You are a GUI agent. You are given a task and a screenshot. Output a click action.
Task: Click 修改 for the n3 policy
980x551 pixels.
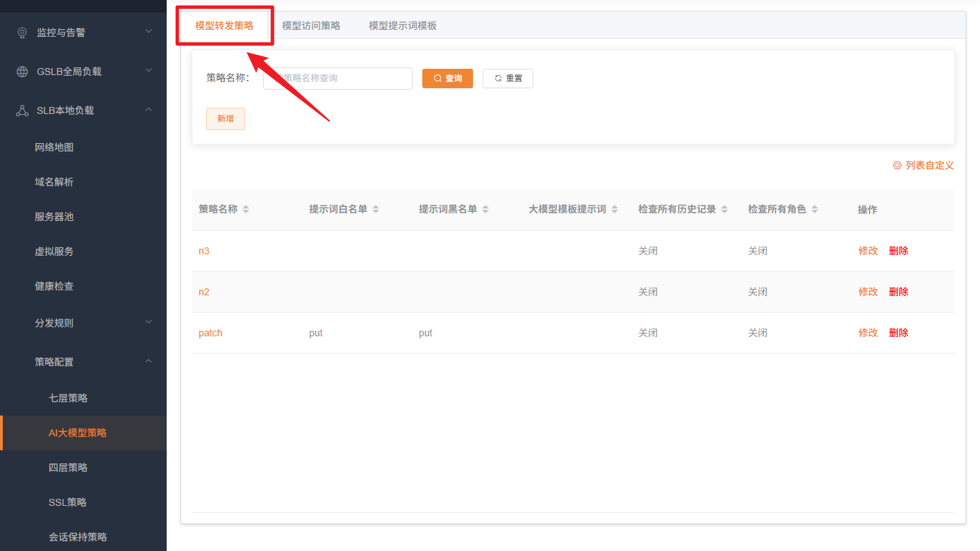(867, 251)
